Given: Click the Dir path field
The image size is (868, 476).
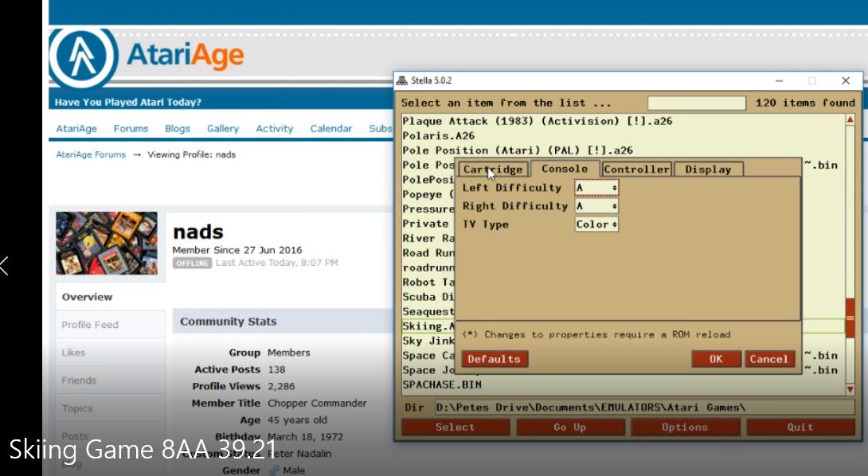Looking at the screenshot, I should [644, 408].
